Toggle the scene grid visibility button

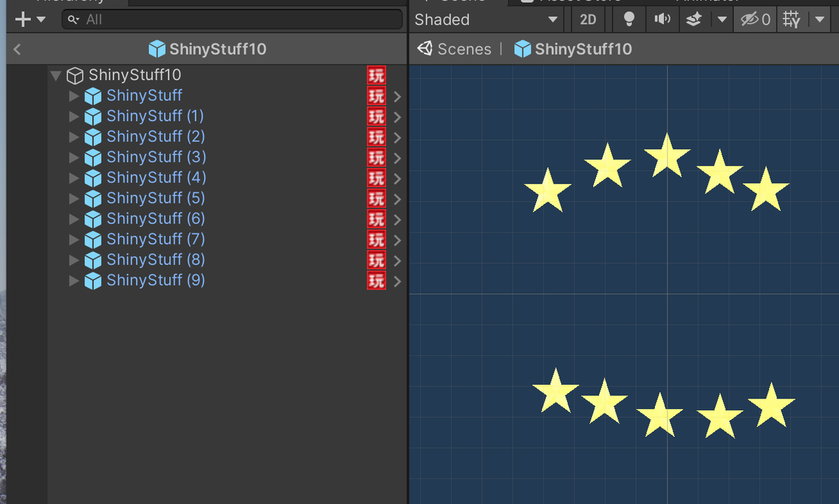pos(792,20)
